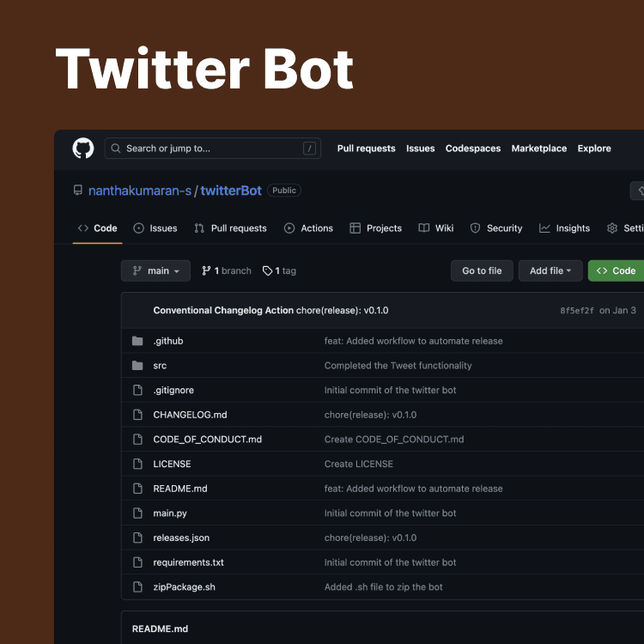The width and height of the screenshot is (644, 644).
Task: Click the file icon for requirements.txt
Action: 137,562
